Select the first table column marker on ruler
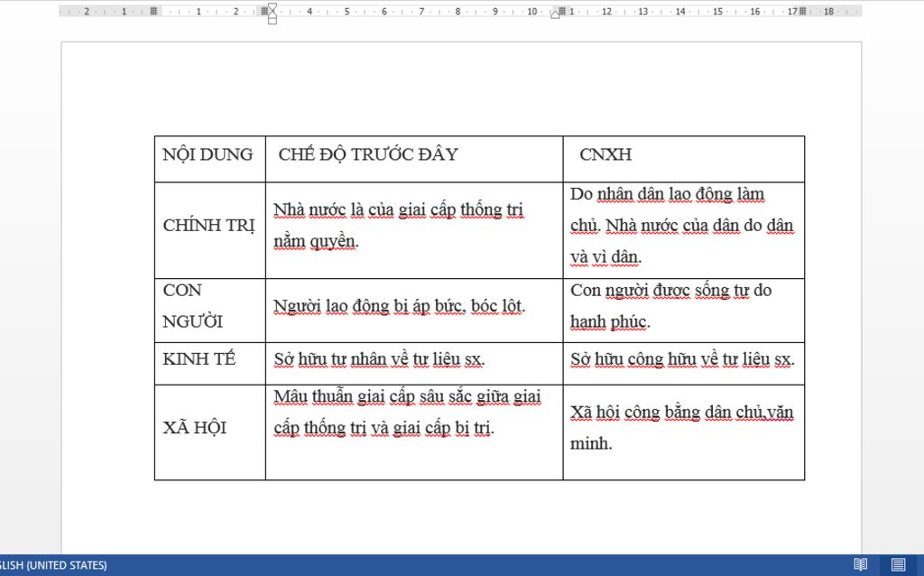The image size is (924, 576). [x=153, y=11]
